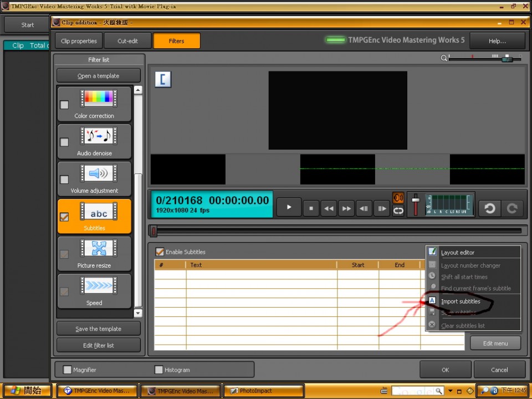Select the Color correction filter icon
The image size is (532, 399).
pyautogui.click(x=99, y=99)
